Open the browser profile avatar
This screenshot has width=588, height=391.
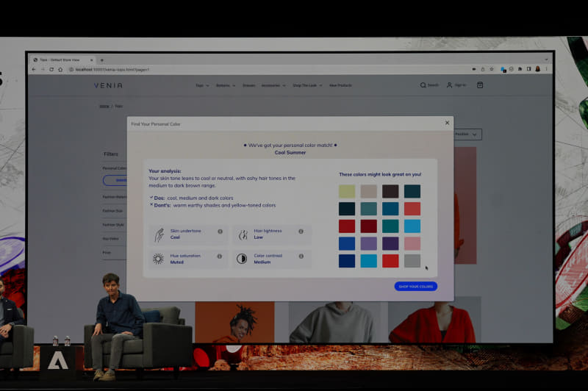[x=538, y=69]
